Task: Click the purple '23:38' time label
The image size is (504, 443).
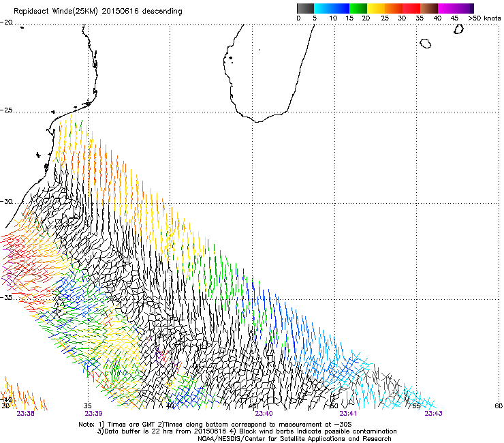Action: tap(25, 414)
